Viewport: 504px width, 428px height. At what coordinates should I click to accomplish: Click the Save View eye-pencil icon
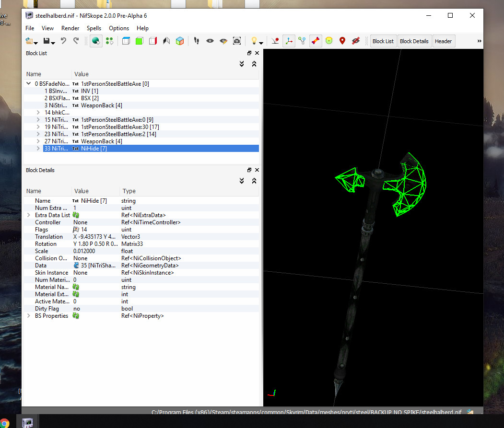(x=223, y=41)
